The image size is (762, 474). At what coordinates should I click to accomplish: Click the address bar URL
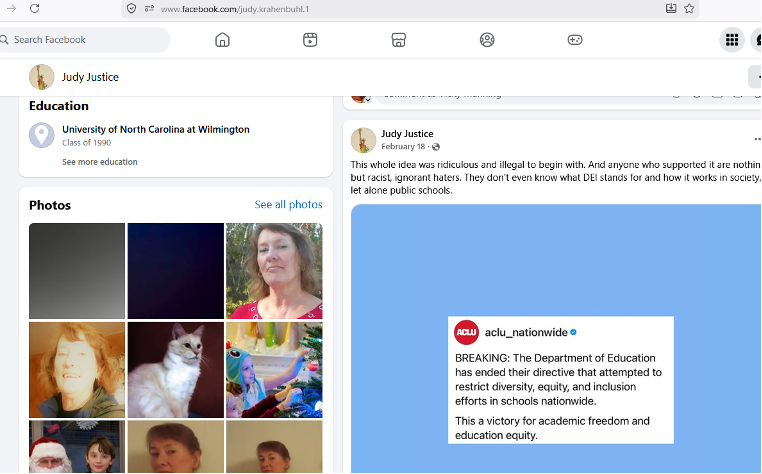[235, 9]
